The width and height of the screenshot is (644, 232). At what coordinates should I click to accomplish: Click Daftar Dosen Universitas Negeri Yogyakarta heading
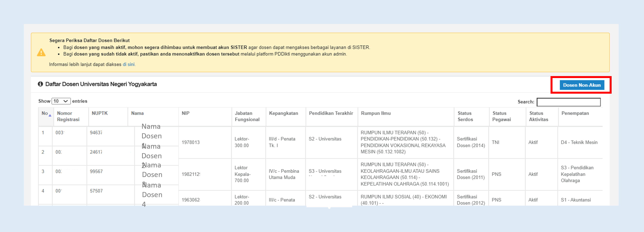coord(101,84)
